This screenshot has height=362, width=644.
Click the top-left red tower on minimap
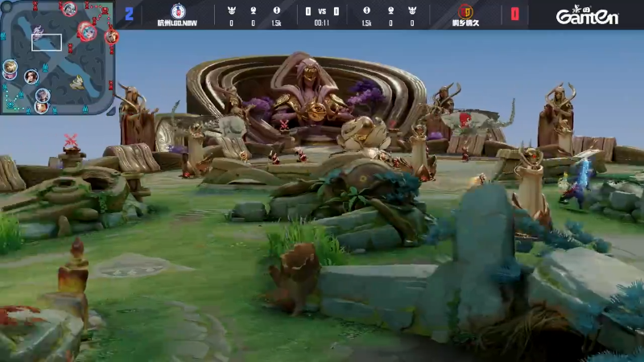tap(35, 6)
